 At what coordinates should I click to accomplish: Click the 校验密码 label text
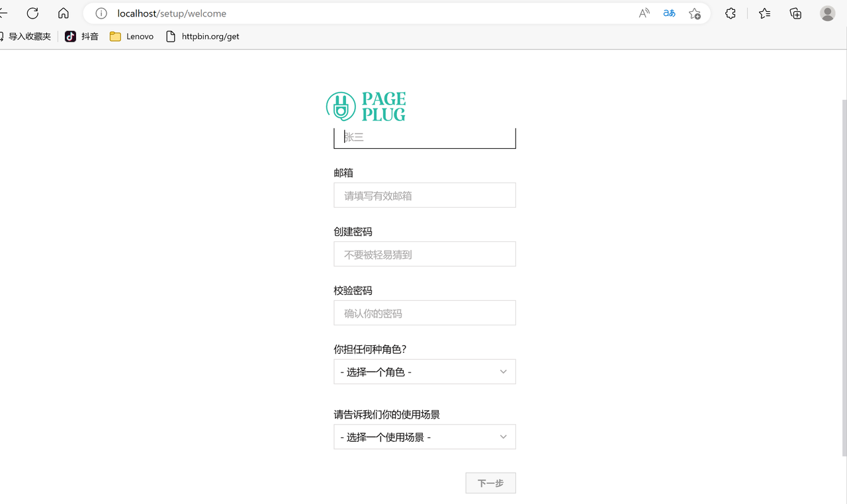[353, 290]
